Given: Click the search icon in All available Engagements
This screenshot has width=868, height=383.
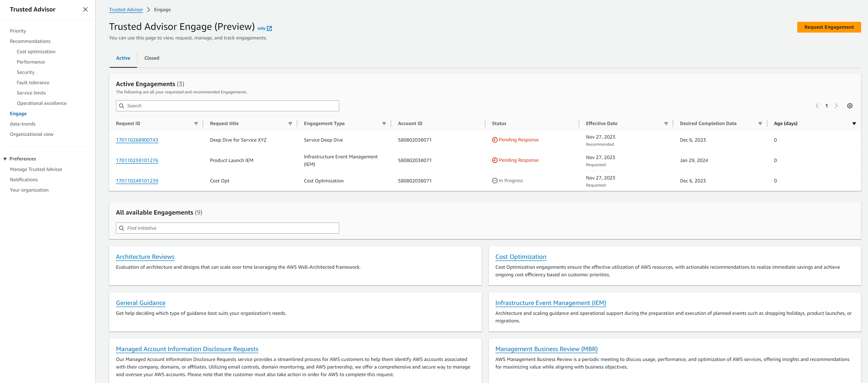Looking at the screenshot, I should click(122, 227).
